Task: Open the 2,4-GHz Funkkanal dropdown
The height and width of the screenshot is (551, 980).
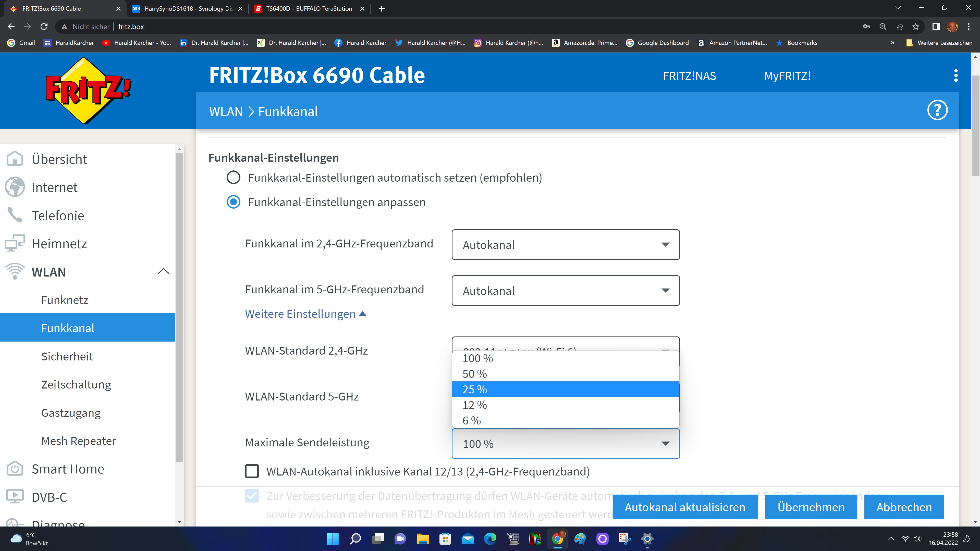Action: tap(565, 245)
